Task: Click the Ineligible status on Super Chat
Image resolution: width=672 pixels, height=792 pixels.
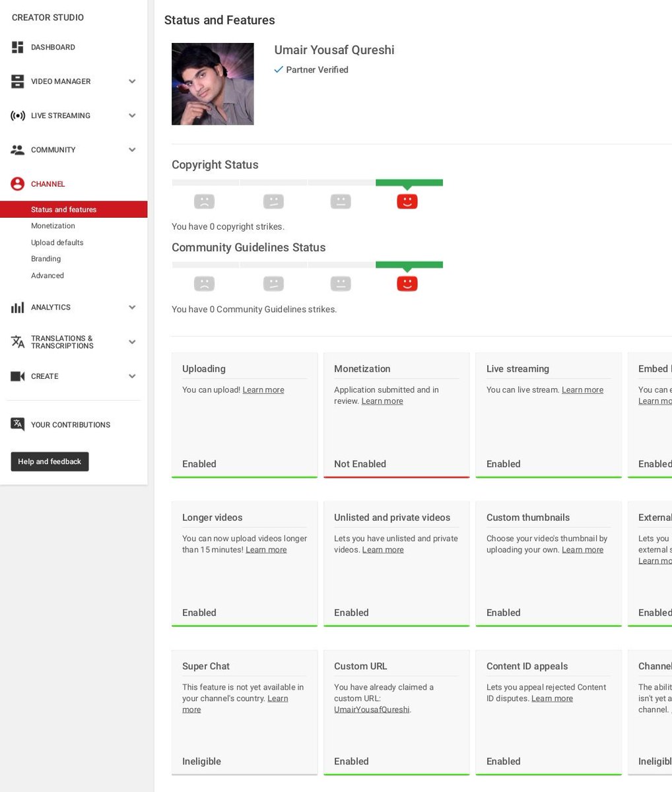Action: pyautogui.click(x=201, y=761)
